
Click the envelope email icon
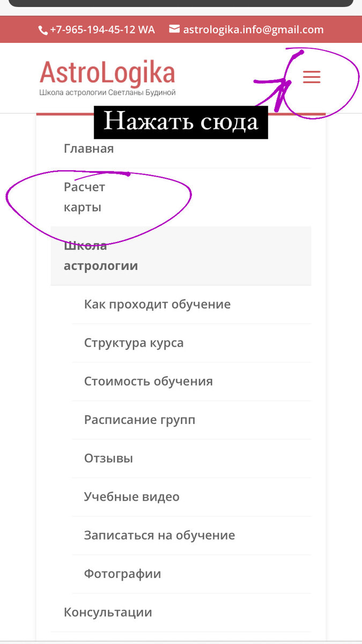(172, 29)
